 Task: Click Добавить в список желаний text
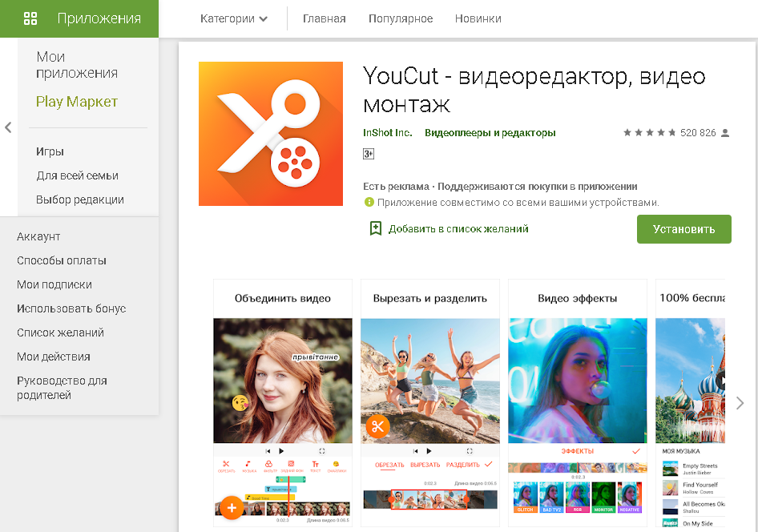[458, 229]
